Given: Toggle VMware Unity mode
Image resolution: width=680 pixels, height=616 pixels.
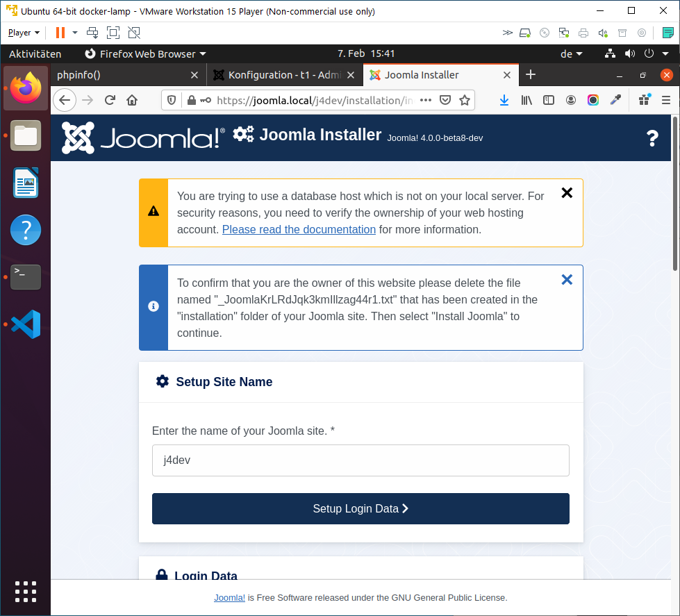Looking at the screenshot, I should point(134,33).
